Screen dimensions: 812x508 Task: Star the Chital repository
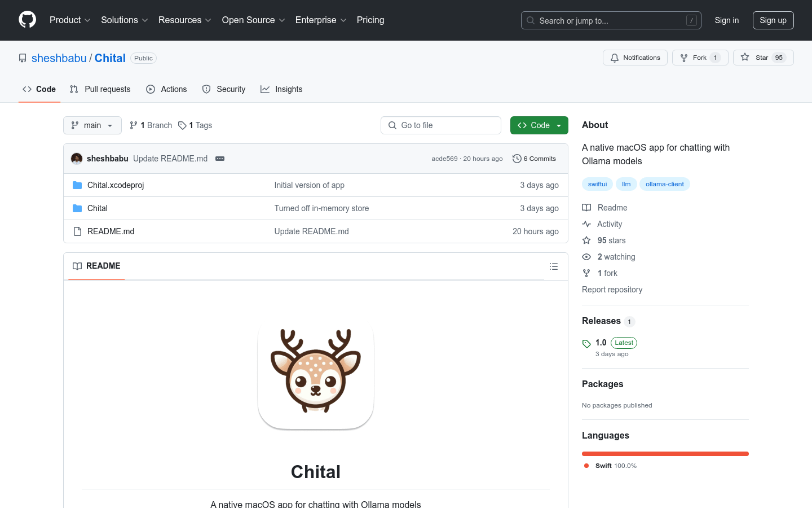[x=763, y=58]
